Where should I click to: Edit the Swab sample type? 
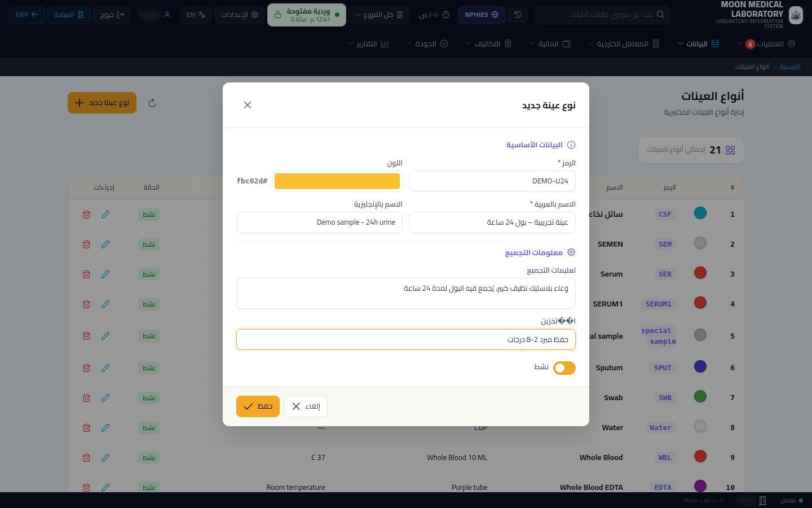(105, 398)
